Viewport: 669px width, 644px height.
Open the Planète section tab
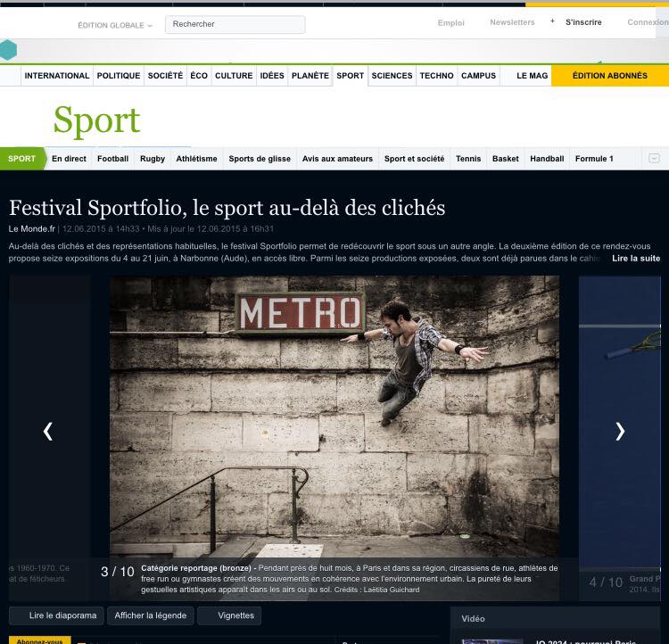[310, 76]
